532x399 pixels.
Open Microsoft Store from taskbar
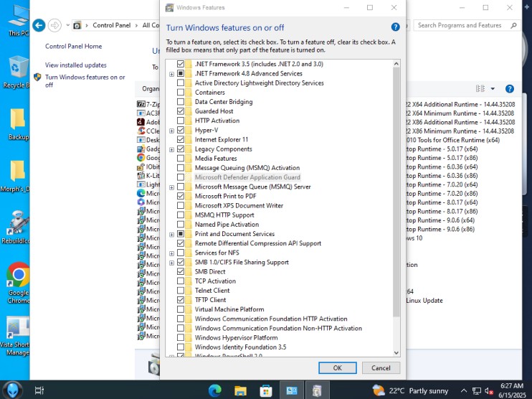coord(266,390)
